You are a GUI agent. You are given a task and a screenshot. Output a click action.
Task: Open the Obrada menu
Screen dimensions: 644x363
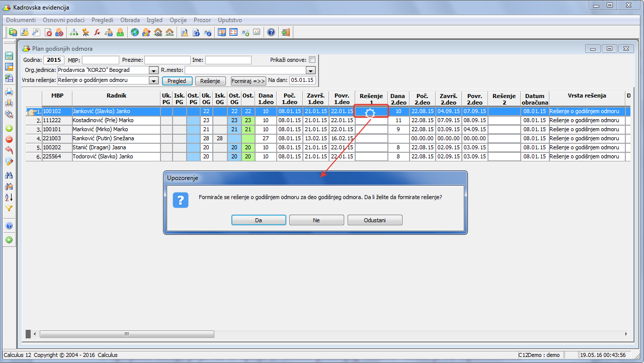[130, 20]
